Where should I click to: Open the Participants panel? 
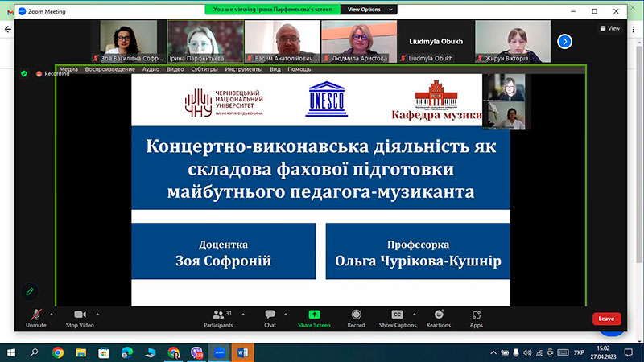(x=218, y=319)
